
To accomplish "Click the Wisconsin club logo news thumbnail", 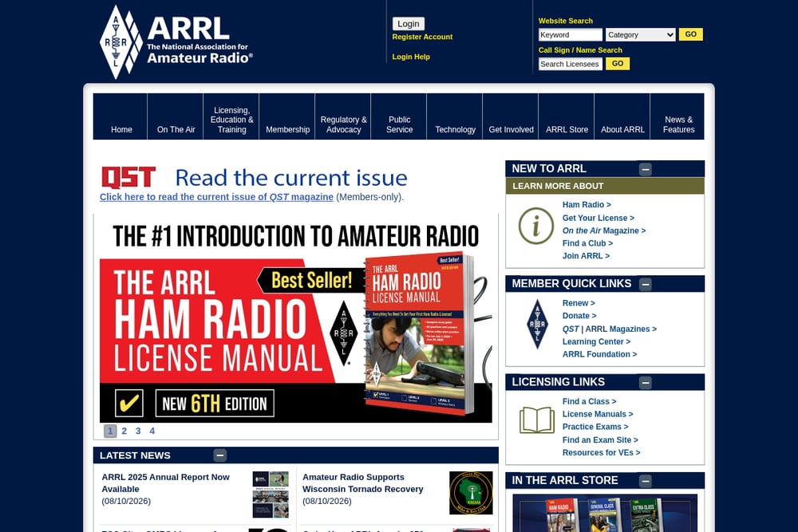I will pyautogui.click(x=471, y=493).
